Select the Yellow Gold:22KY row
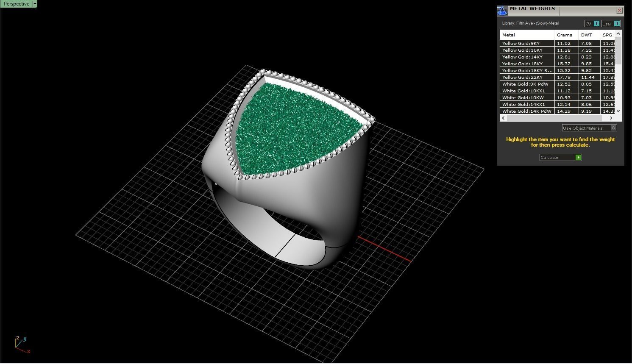Image resolution: width=632 pixels, height=364 pixels. pyautogui.click(x=557, y=77)
